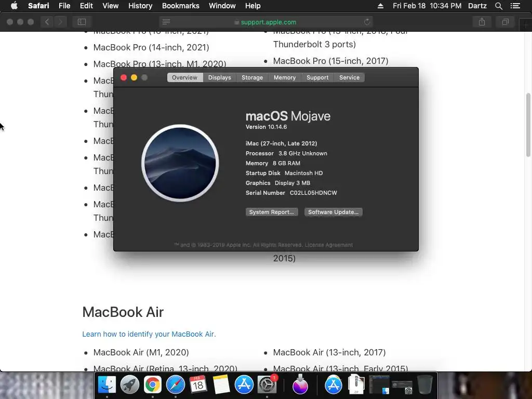
Task: Switch to the Support tab
Action: pos(317,77)
